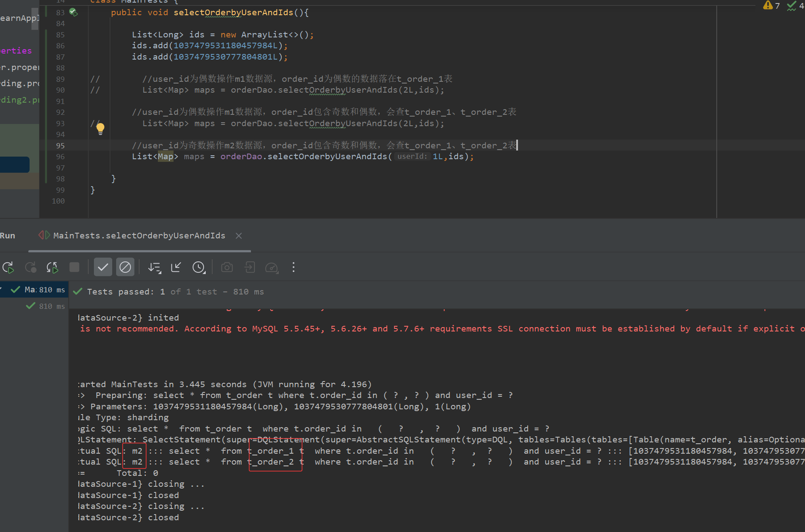This screenshot has height=532, width=805.
Task: Click the 'Parameters: 1037479531180457984(Long)' log line
Action: coord(275,407)
